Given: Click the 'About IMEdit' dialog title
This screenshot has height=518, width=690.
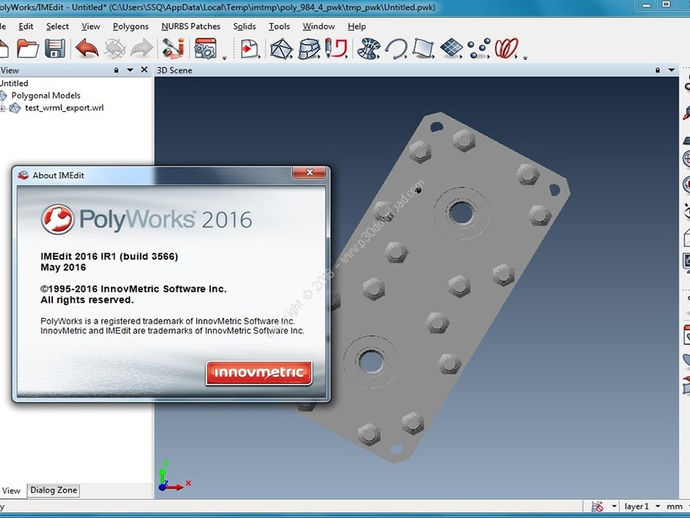Looking at the screenshot, I should pos(58,175).
